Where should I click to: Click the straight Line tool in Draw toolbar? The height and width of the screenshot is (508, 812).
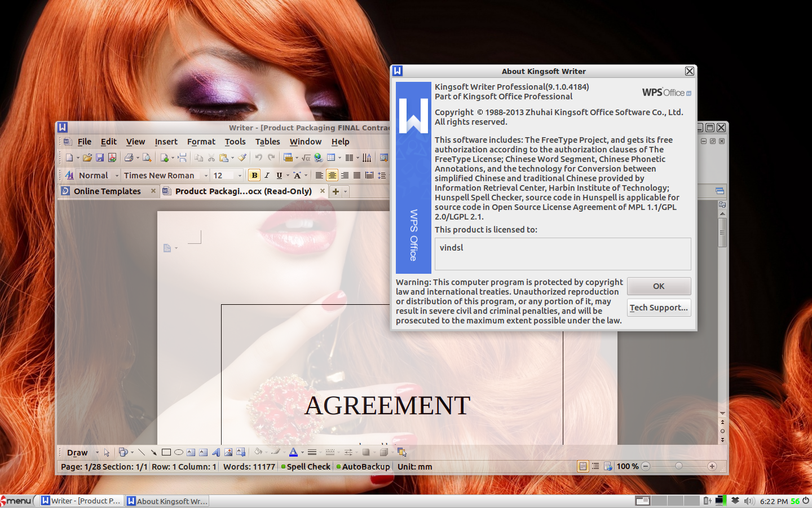[142, 452]
